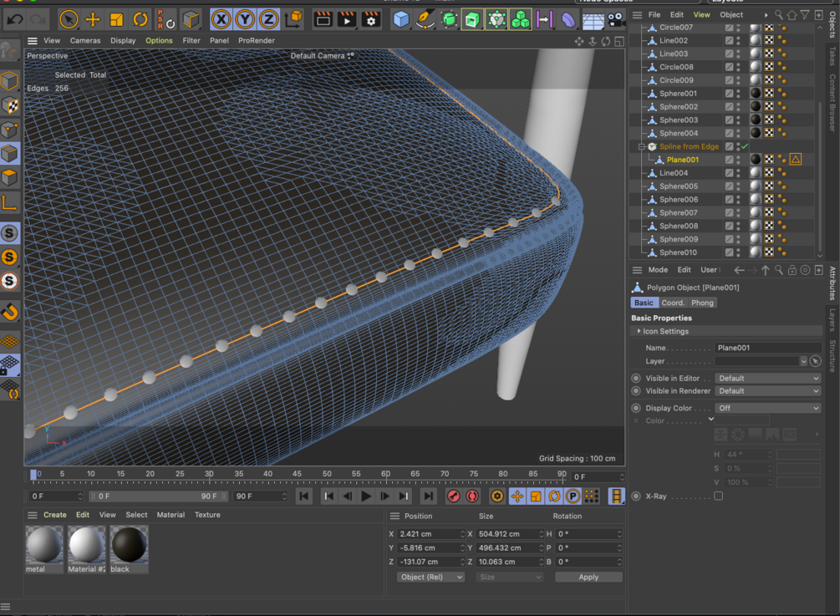Click the Cube primitive icon
This screenshot has height=616, width=840.
[401, 19]
